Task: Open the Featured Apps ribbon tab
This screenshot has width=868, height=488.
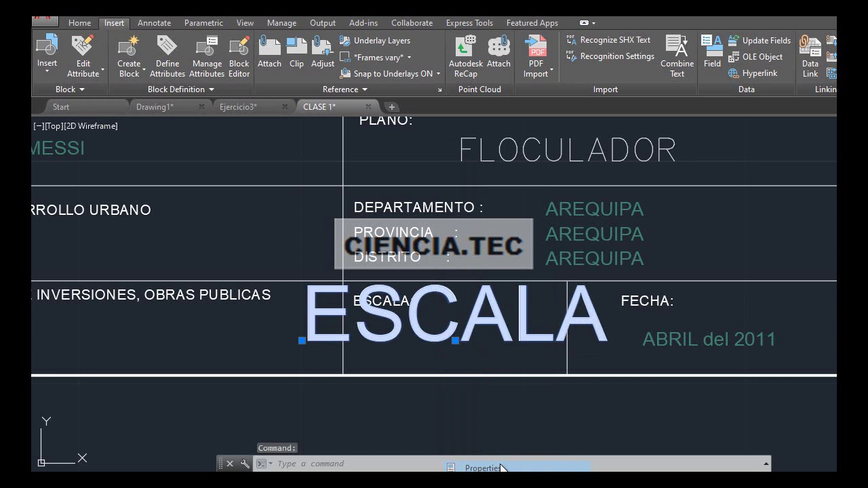Action: [x=532, y=23]
